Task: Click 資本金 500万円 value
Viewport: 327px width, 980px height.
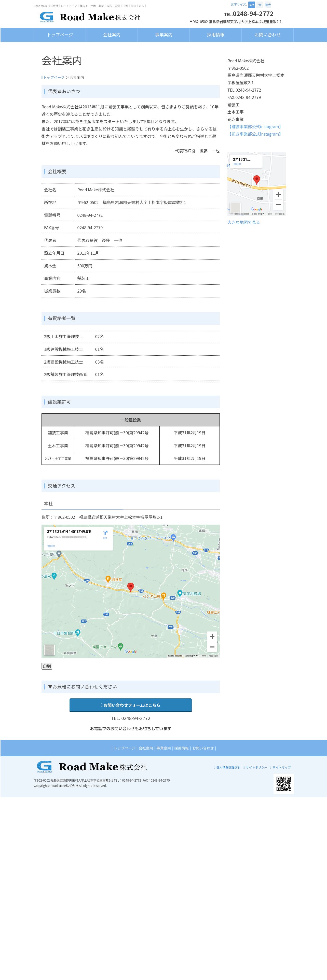Action: 85,266
